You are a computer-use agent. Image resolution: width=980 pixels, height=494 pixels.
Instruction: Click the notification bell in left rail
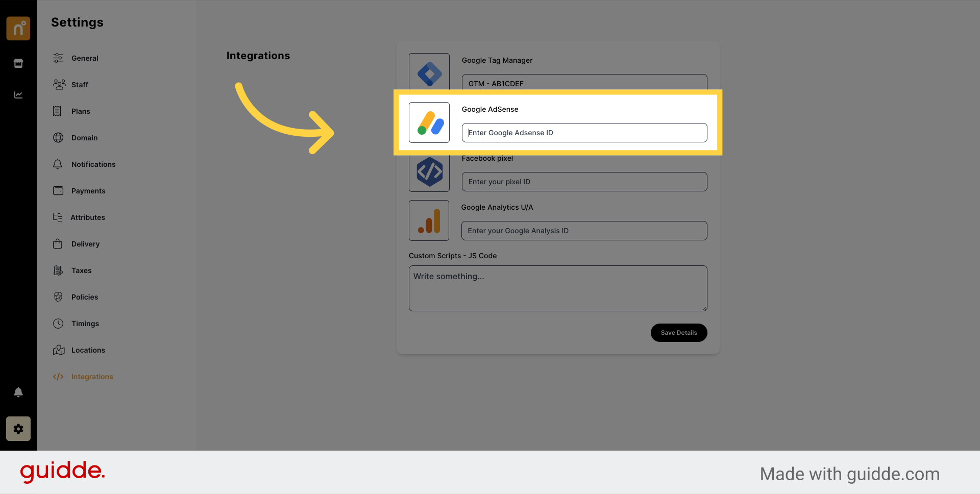pyautogui.click(x=18, y=392)
